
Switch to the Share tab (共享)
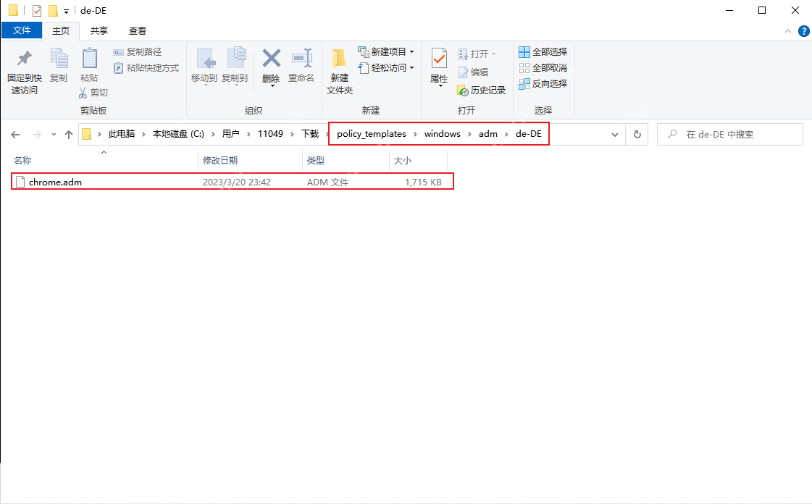99,31
